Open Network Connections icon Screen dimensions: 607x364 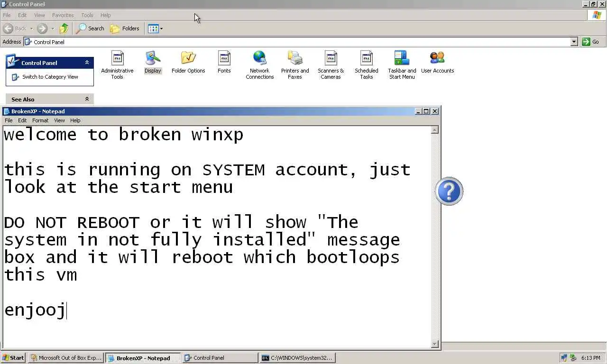(259, 65)
